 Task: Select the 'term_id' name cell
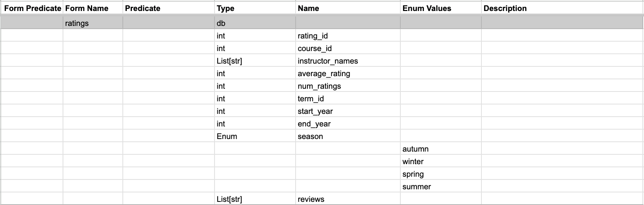pyautogui.click(x=311, y=99)
